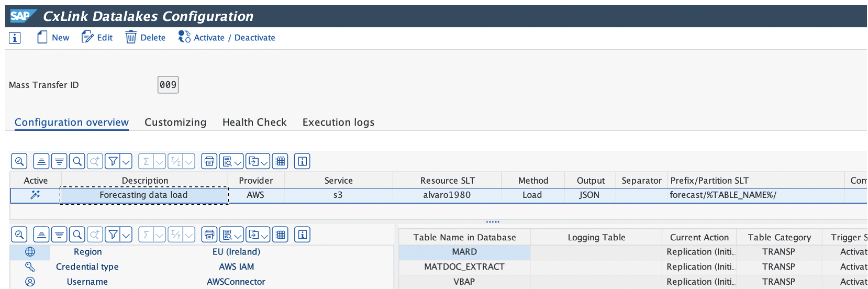
Task: Click Details icon in upper grid toolbar
Action: click(x=19, y=161)
